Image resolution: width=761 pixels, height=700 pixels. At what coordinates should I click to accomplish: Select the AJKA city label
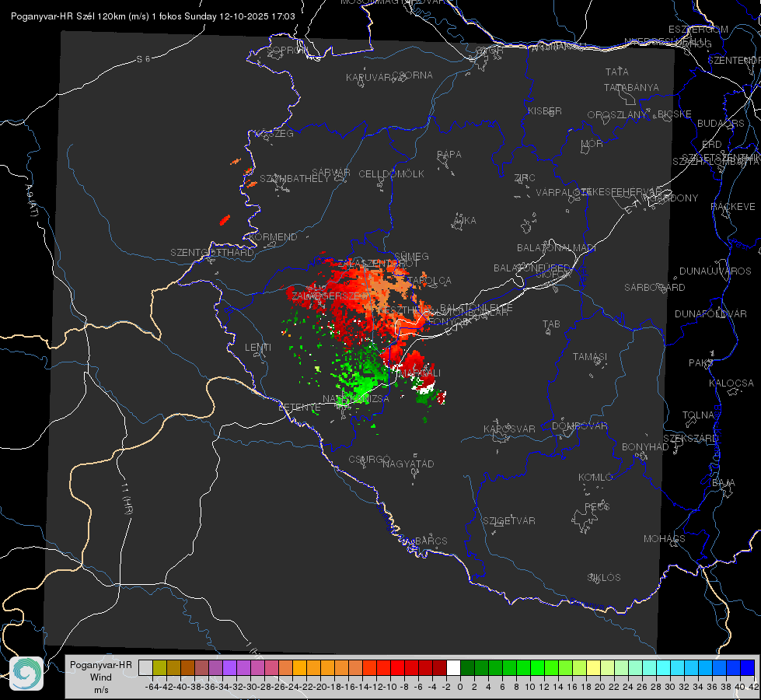[465, 221]
